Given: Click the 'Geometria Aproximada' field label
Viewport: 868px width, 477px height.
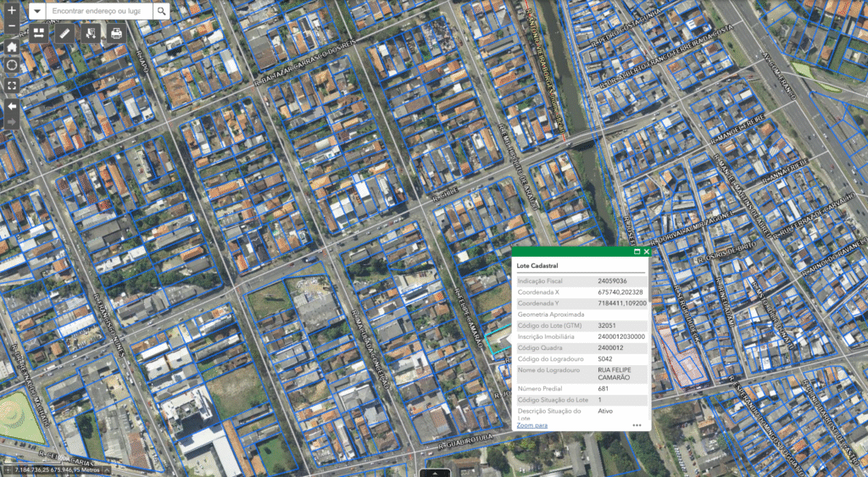Looking at the screenshot, I should point(551,314).
